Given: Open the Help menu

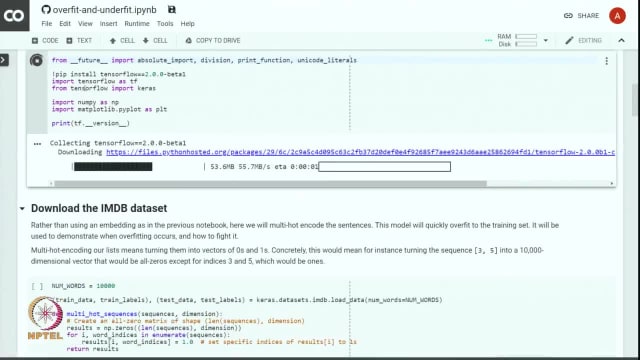Looking at the screenshot, I should click(187, 24).
